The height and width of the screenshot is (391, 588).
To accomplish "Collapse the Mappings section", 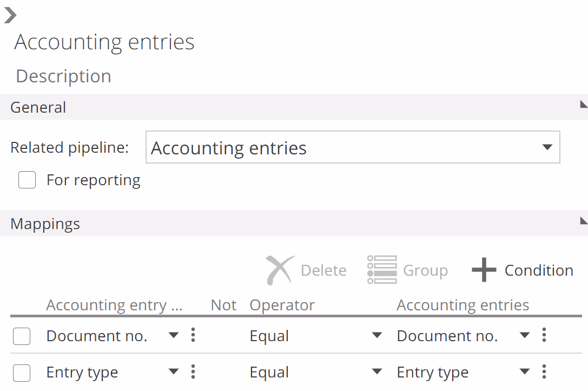I will pyautogui.click(x=583, y=220).
